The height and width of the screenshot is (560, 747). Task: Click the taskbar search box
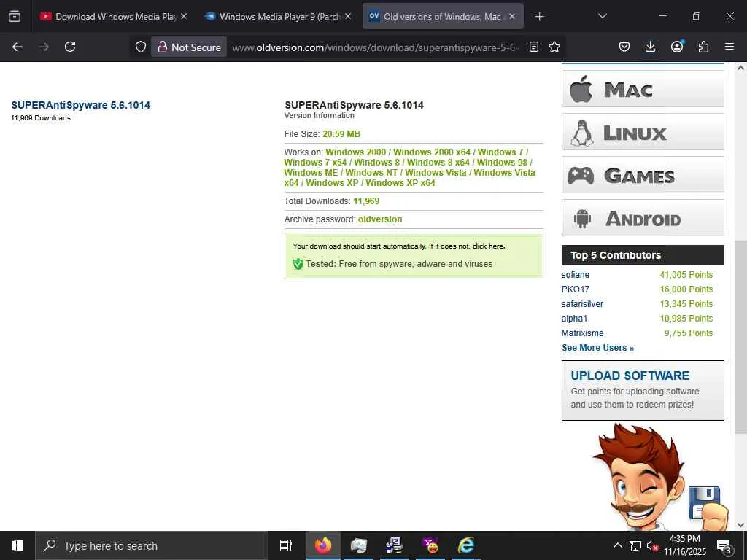point(152,545)
